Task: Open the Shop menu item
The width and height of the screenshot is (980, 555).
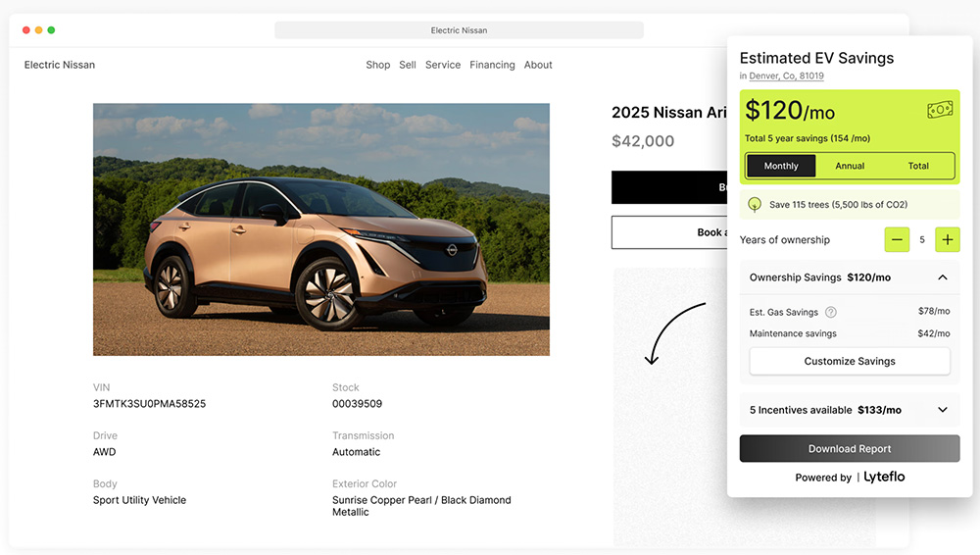Action: [x=378, y=65]
